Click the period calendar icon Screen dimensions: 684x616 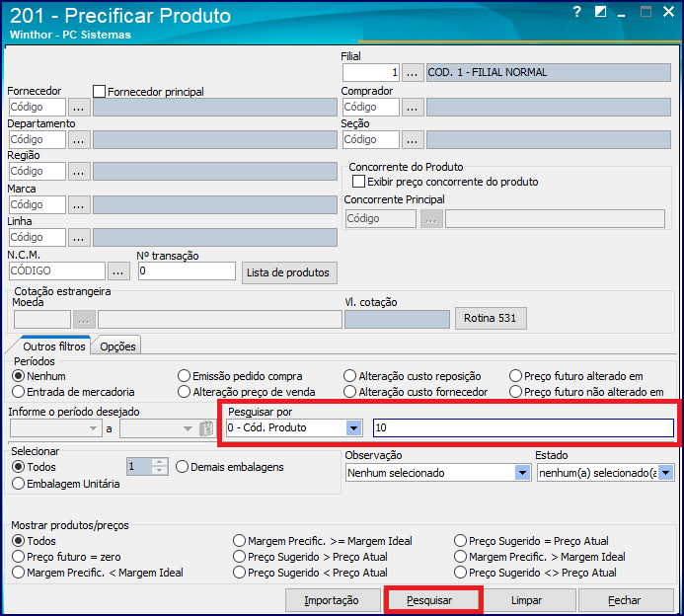(x=206, y=428)
